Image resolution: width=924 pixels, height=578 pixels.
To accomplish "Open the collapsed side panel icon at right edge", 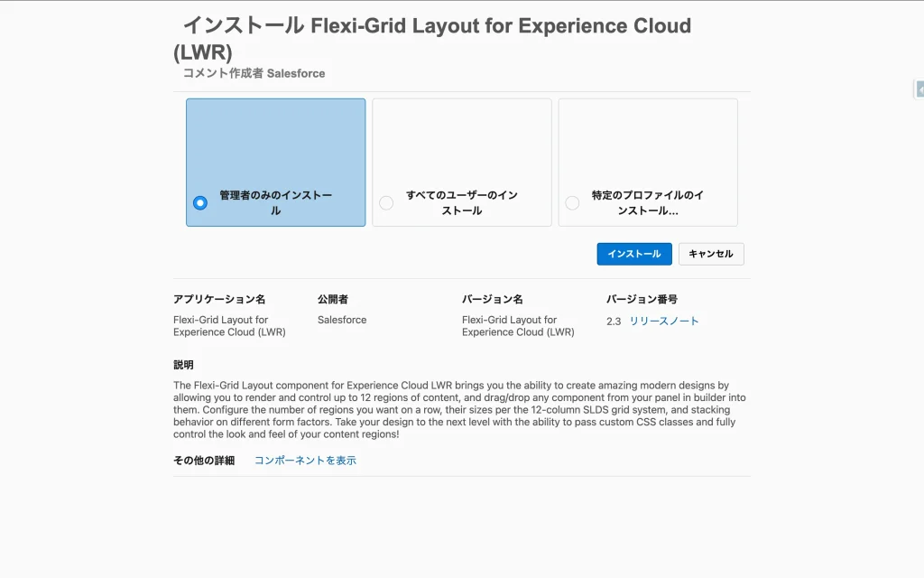I will click(919, 89).
